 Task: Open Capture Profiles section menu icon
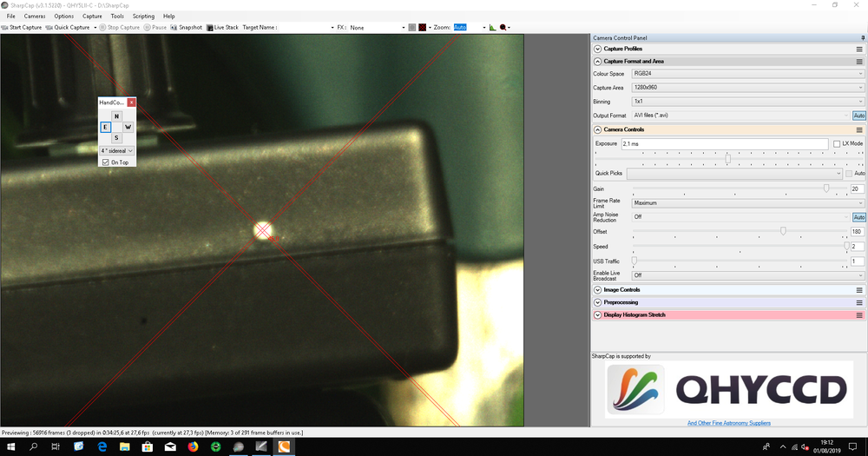point(859,49)
